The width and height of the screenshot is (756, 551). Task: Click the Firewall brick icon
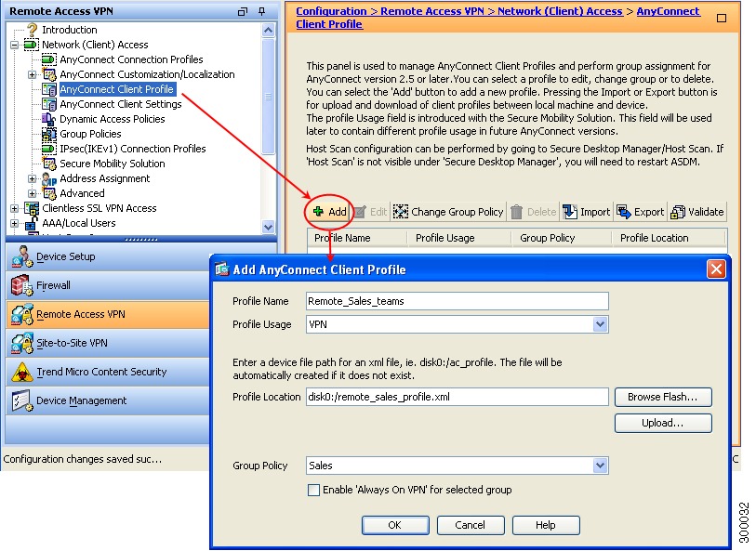(x=22, y=285)
